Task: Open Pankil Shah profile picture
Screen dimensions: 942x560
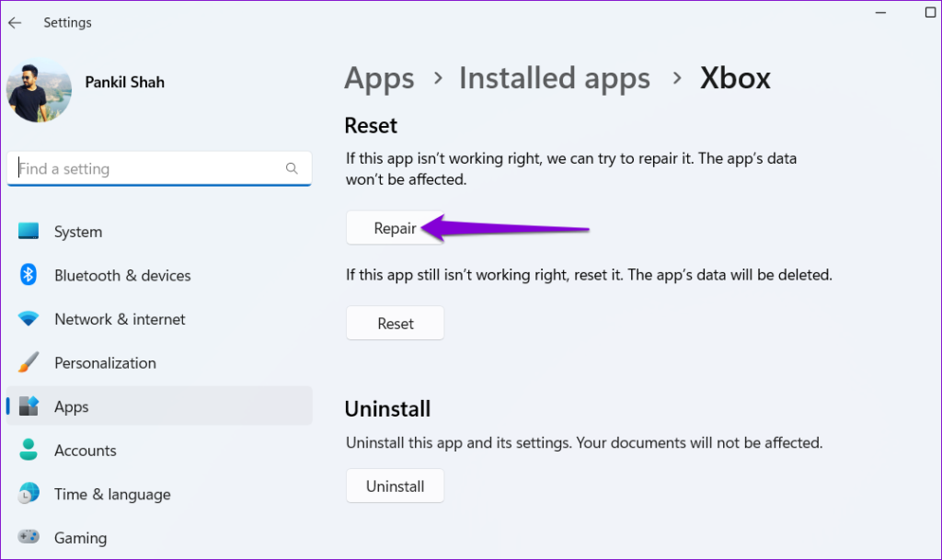Action: coord(39,90)
